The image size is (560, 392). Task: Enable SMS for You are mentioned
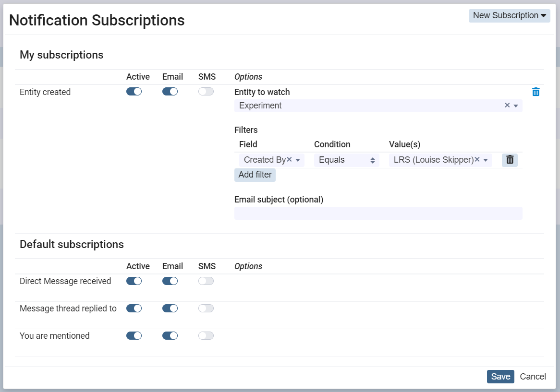[x=206, y=336]
